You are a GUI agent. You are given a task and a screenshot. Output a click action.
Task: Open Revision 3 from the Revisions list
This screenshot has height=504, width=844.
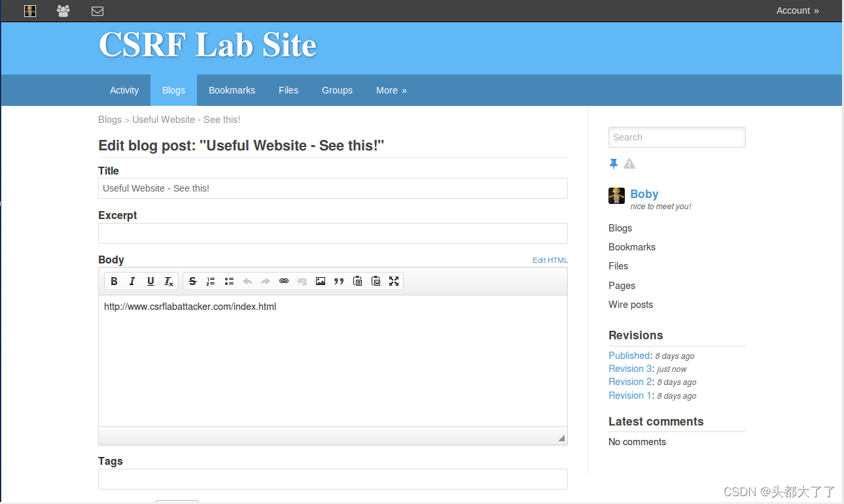(629, 368)
